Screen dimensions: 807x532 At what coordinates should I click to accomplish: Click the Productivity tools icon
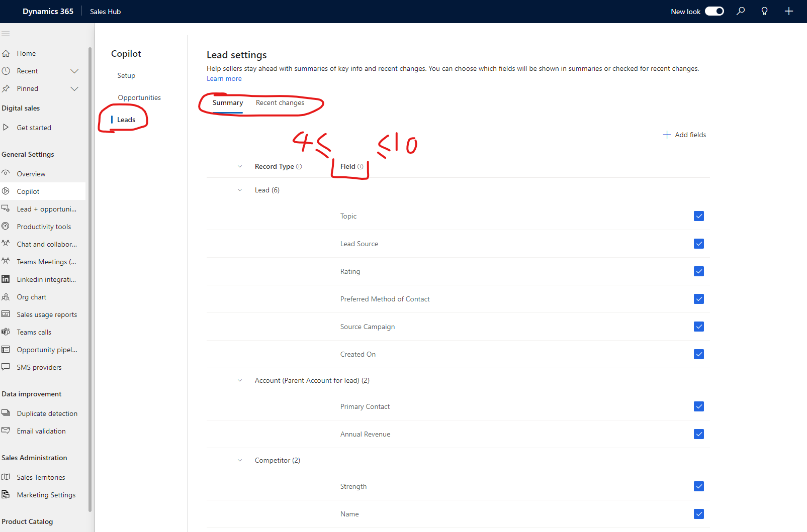point(6,226)
